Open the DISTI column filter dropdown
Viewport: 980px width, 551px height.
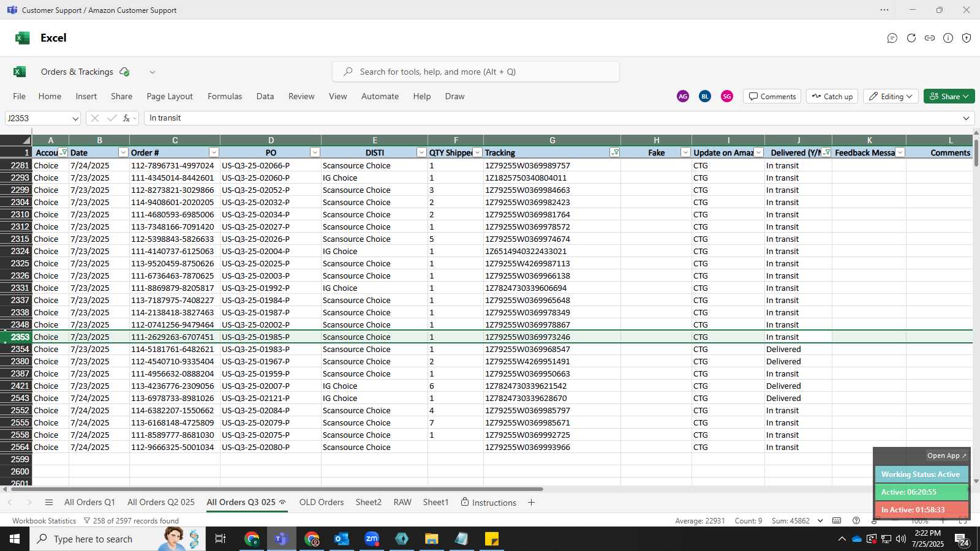421,152
